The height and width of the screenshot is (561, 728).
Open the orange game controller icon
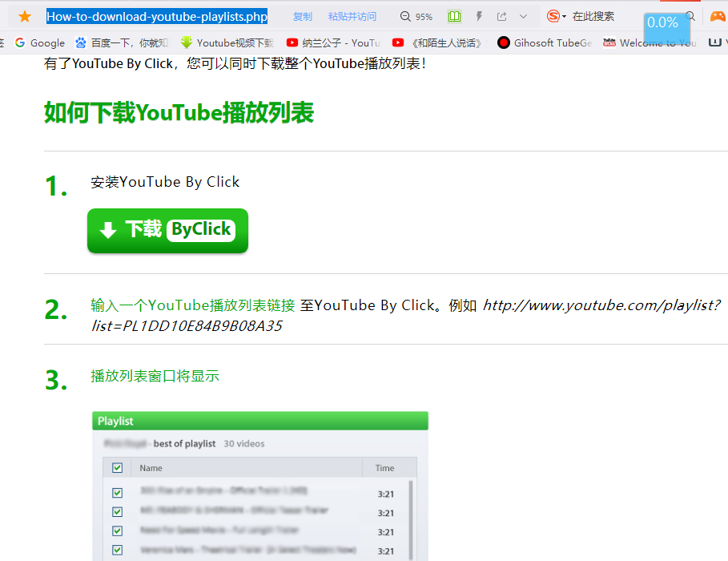click(718, 17)
